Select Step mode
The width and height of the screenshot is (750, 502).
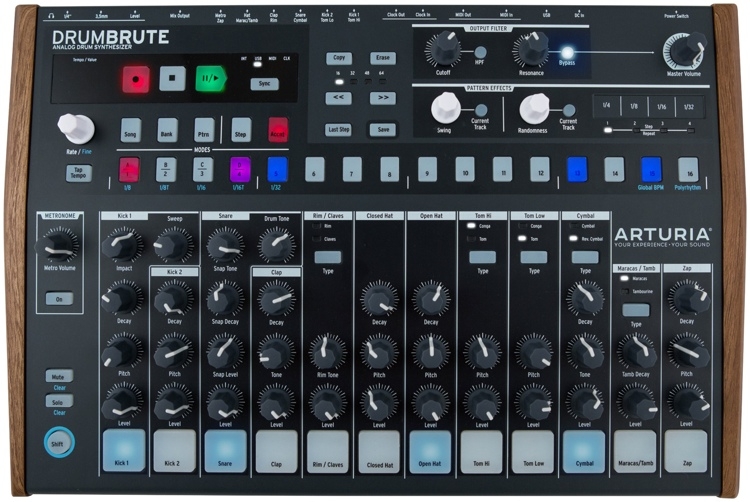pyautogui.click(x=241, y=130)
